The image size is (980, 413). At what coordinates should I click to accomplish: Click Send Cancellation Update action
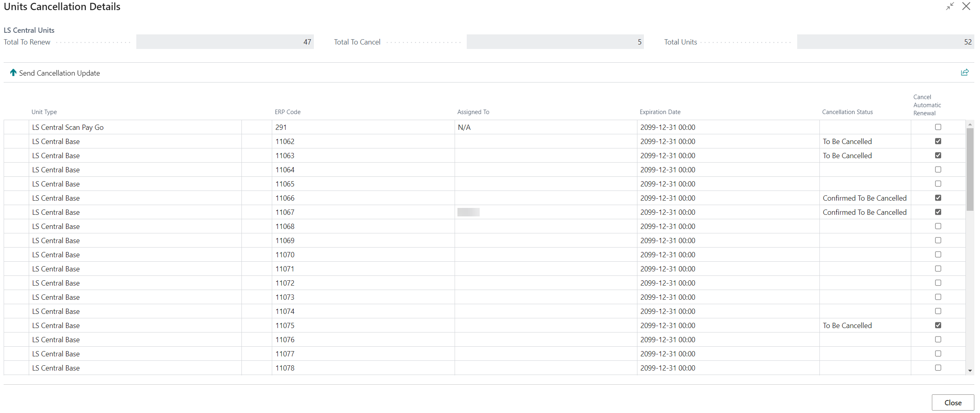point(55,73)
